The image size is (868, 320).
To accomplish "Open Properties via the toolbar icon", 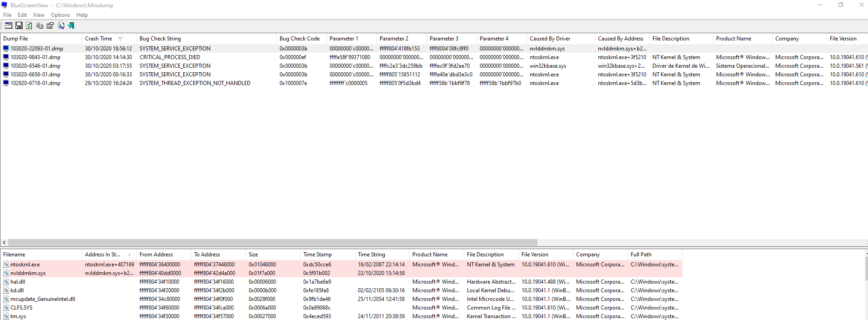I will point(50,26).
